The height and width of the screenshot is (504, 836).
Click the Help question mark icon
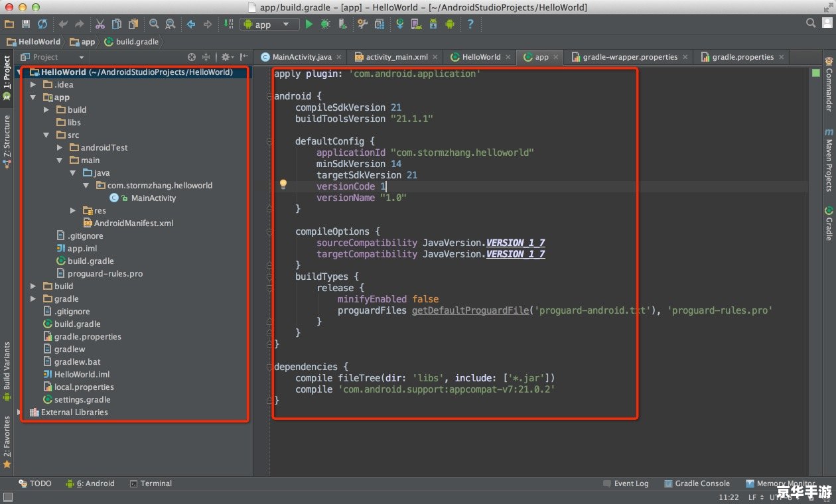point(470,24)
